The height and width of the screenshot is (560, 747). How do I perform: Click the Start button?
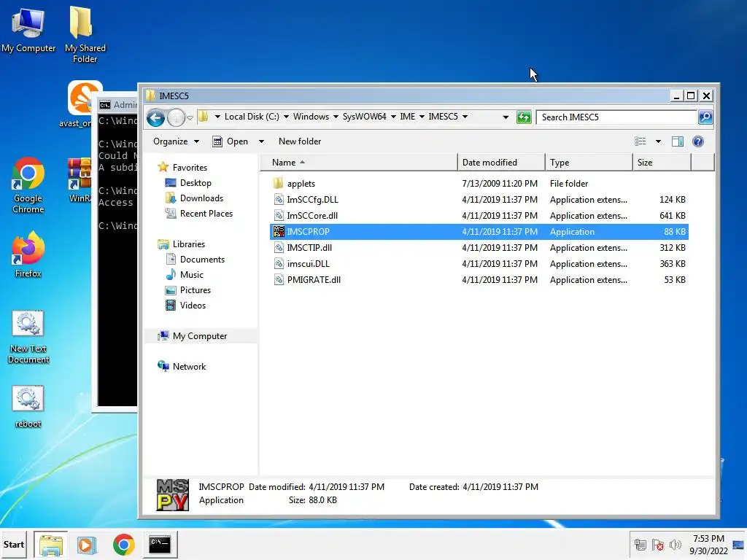[x=13, y=544]
